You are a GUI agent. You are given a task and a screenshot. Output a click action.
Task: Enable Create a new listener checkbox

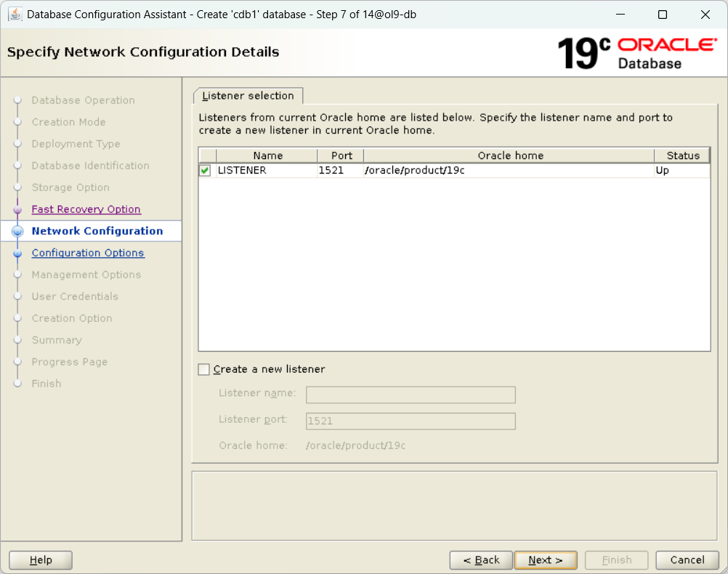pyautogui.click(x=204, y=369)
